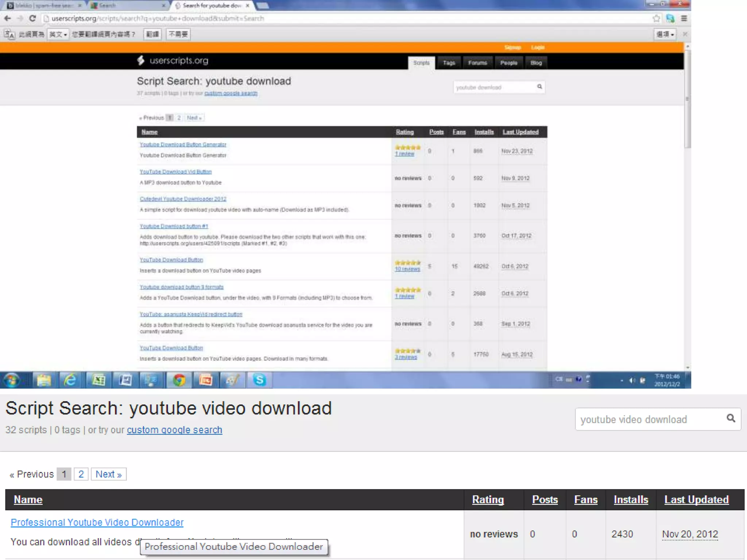Screen dimensions: 747x560
Task: Click the bookmark star in the address bar
Action: pyautogui.click(x=656, y=18)
